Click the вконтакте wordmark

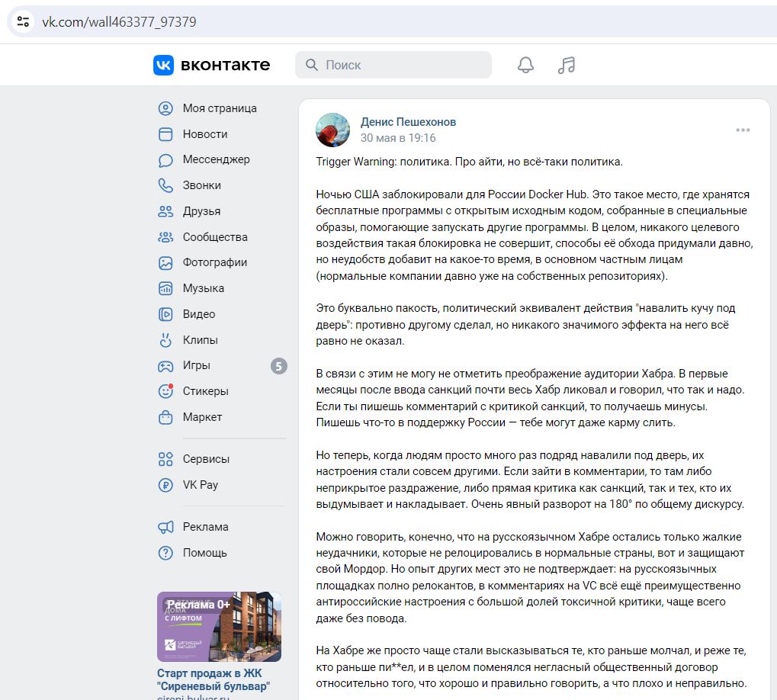coord(226,65)
